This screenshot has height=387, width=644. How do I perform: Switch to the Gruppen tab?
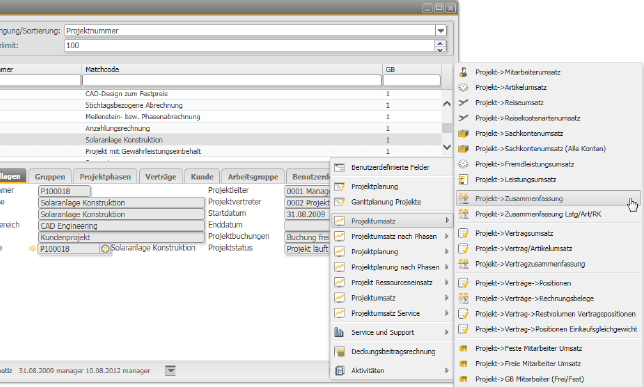point(50,177)
